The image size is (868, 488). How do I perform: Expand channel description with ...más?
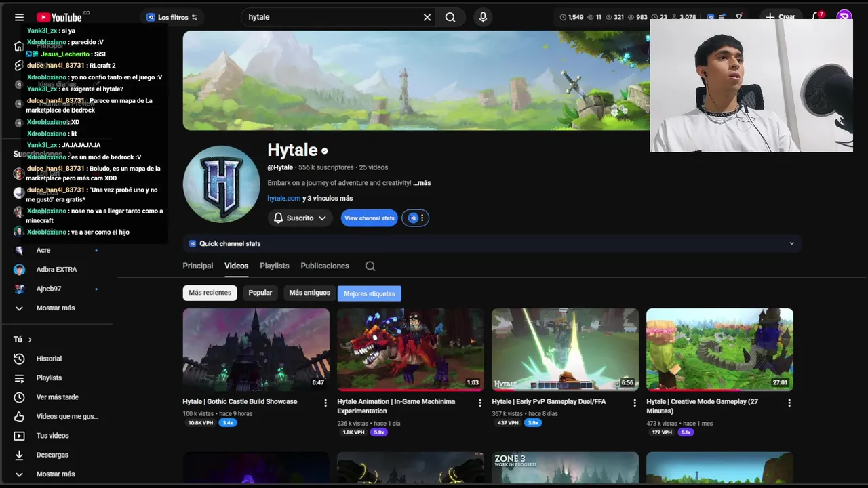(422, 183)
